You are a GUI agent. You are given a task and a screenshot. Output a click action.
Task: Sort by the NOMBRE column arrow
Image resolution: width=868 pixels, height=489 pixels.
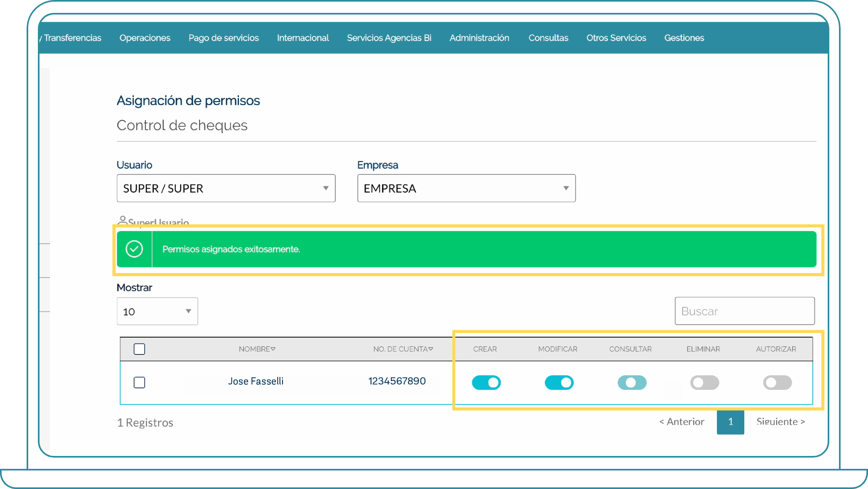pyautogui.click(x=273, y=349)
